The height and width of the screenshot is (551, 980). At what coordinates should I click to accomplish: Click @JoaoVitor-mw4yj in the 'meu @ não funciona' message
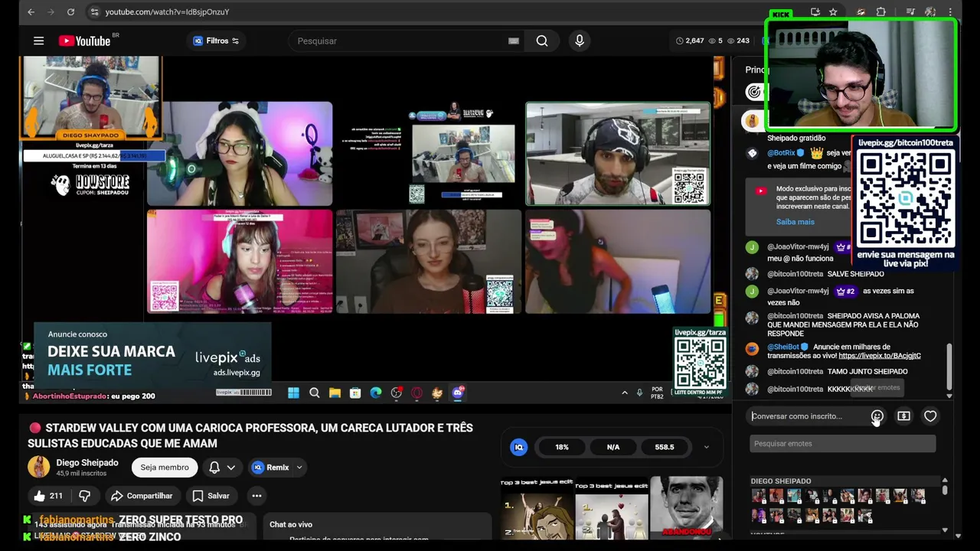coord(798,247)
